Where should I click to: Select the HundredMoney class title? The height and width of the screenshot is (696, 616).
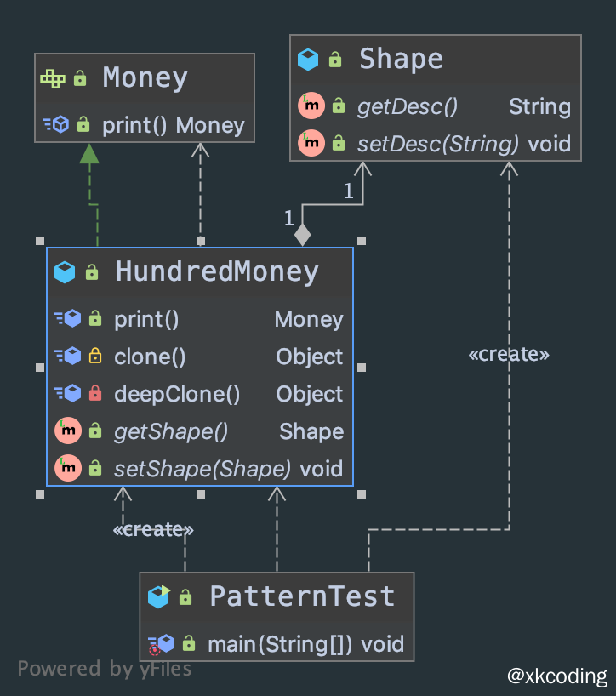pos(217,272)
